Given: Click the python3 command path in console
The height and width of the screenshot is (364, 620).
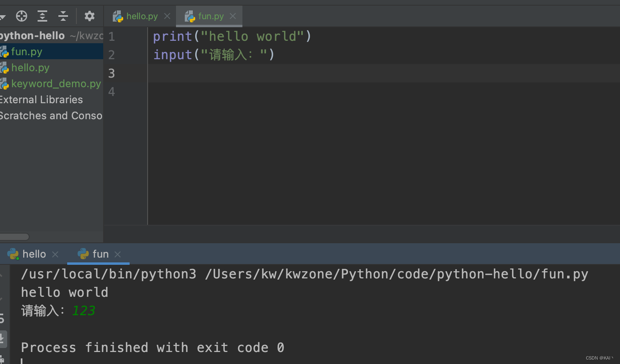Looking at the screenshot, I should coord(108,274).
